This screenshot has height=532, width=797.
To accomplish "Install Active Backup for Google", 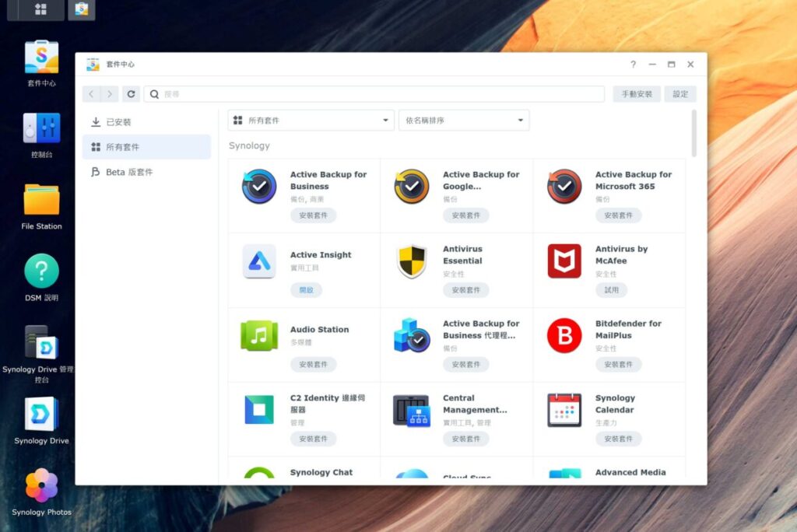I will click(x=465, y=215).
